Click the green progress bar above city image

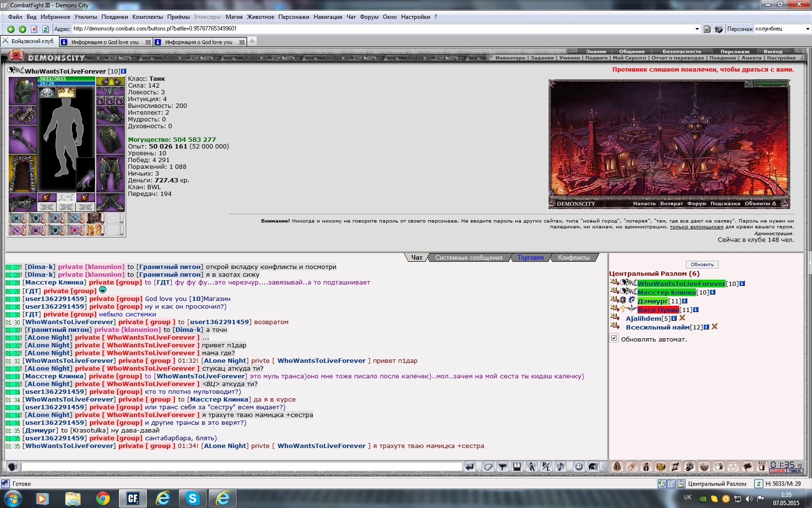click(772, 84)
